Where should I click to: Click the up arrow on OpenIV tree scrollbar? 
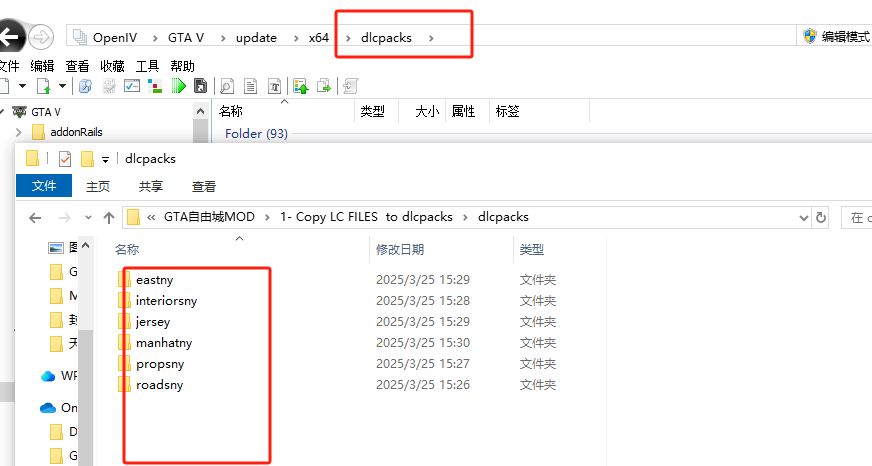coord(200,111)
